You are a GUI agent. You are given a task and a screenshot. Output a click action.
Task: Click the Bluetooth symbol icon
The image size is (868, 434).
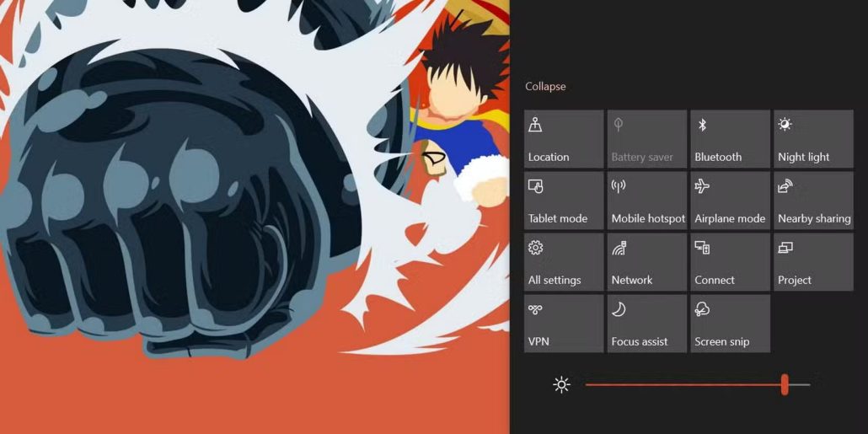pyautogui.click(x=702, y=125)
